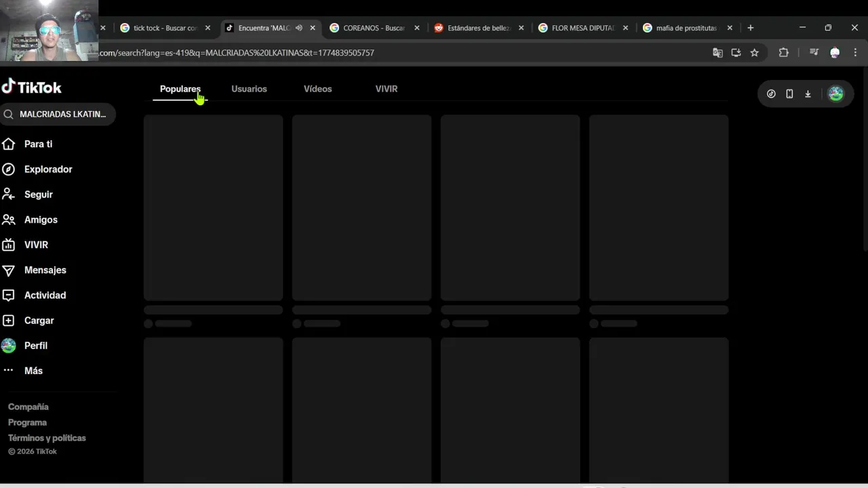Click the fourth loading placeholder card in top row
Image resolution: width=868 pixels, height=488 pixels.
pos(658,207)
